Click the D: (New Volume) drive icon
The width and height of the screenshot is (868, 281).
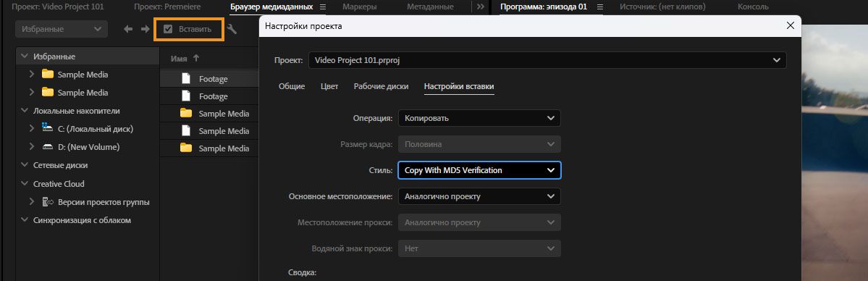click(x=48, y=147)
